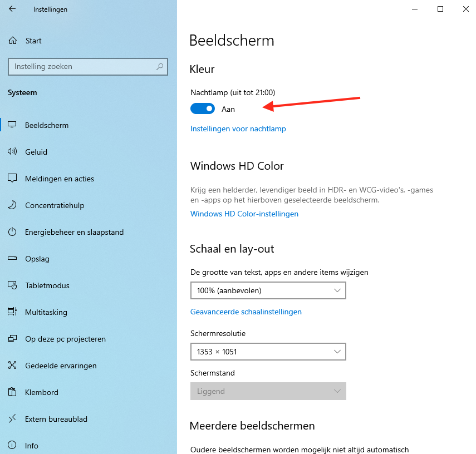Select Meldingen en acties in sidebar

[x=60, y=179]
